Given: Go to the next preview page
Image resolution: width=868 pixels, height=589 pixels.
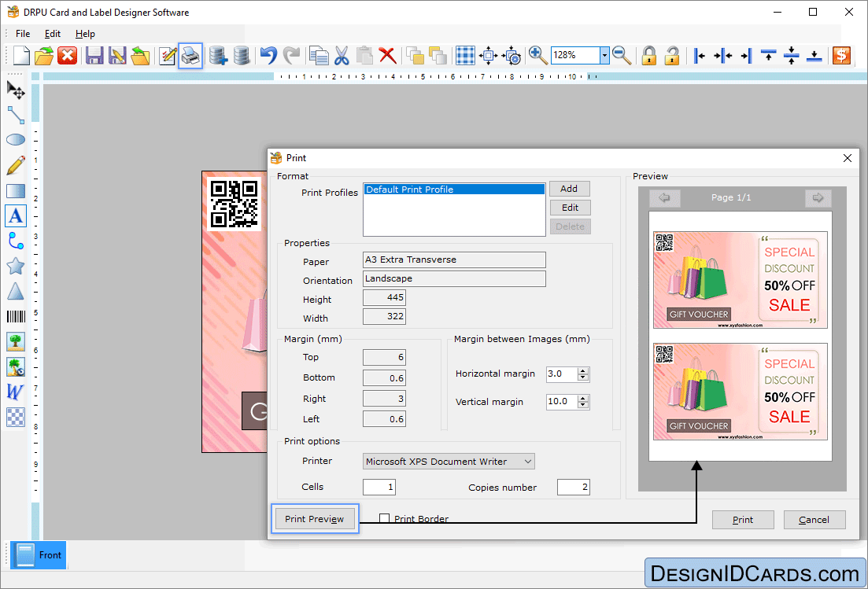Looking at the screenshot, I should (x=818, y=197).
